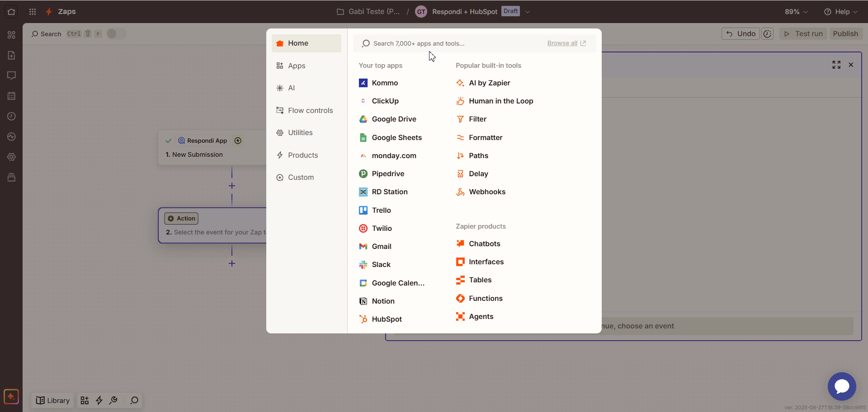Open the Help dropdown menu
Viewport: 868px width, 412px height.
point(841,12)
